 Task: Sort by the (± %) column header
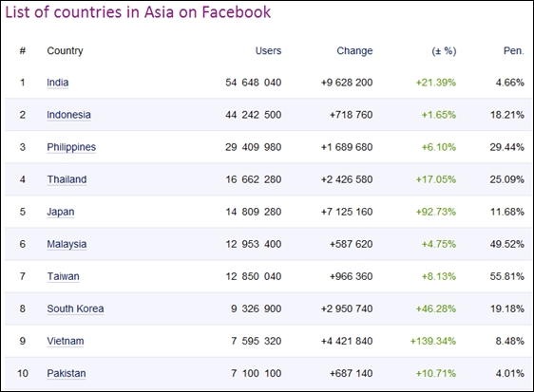[x=444, y=50]
